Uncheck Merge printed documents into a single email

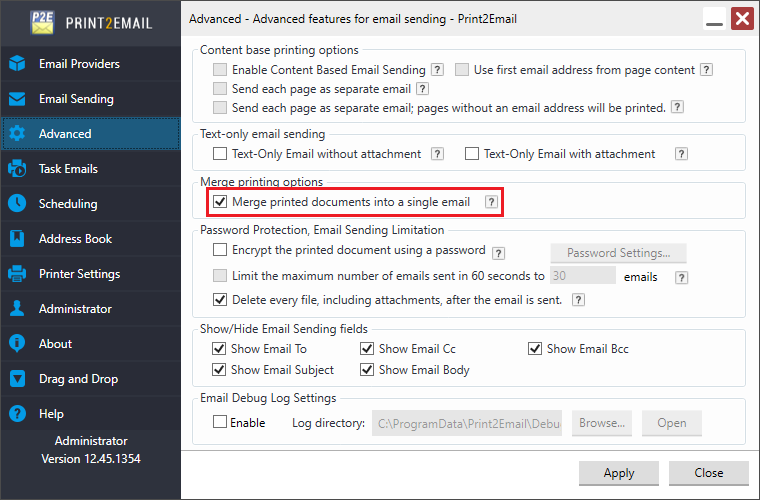pyautogui.click(x=220, y=202)
